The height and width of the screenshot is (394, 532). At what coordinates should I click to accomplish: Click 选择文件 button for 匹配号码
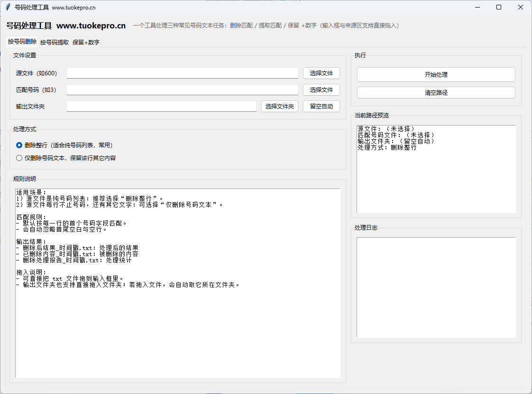(321, 90)
